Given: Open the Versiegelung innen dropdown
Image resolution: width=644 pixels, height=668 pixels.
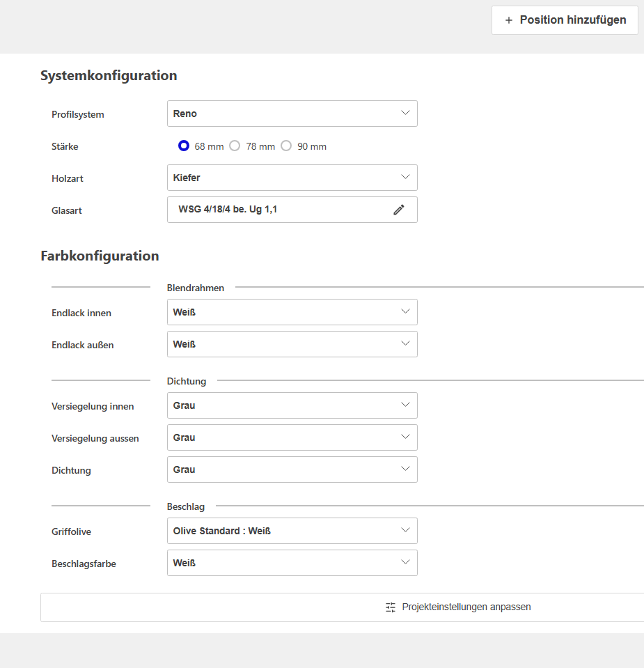Looking at the screenshot, I should click(292, 405).
